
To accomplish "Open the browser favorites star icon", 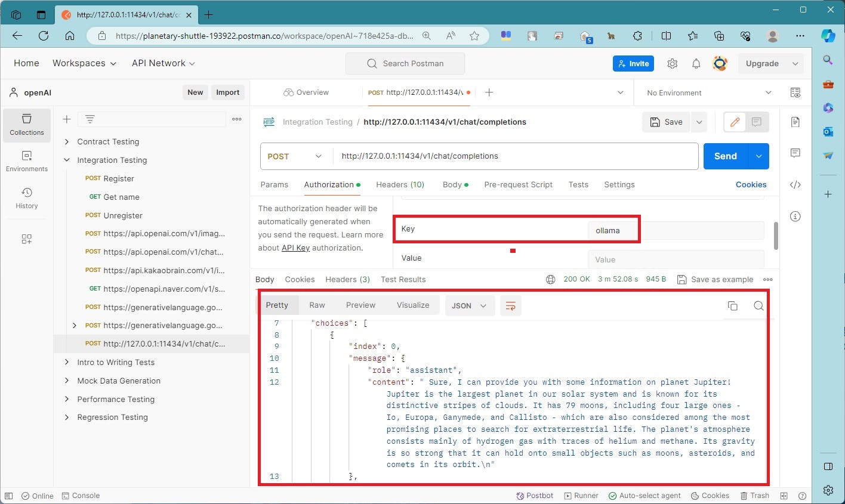I will [474, 36].
